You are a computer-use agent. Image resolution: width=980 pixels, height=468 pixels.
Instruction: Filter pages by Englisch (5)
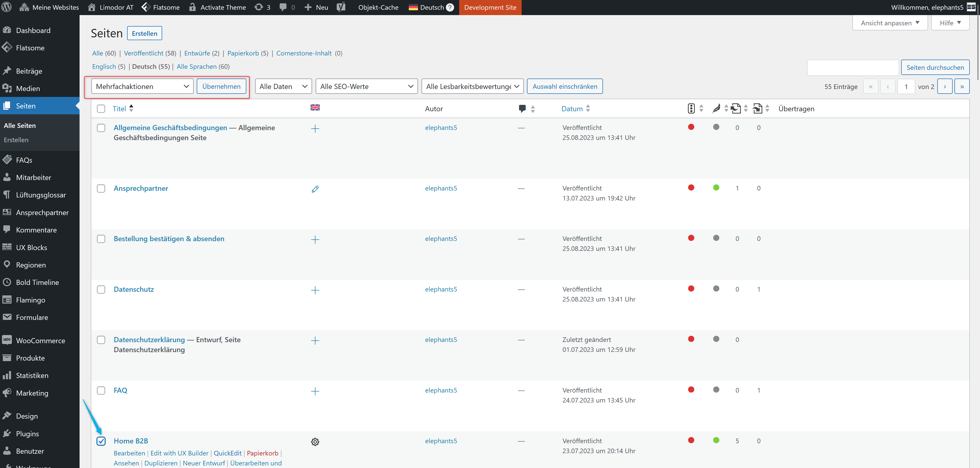coord(108,66)
